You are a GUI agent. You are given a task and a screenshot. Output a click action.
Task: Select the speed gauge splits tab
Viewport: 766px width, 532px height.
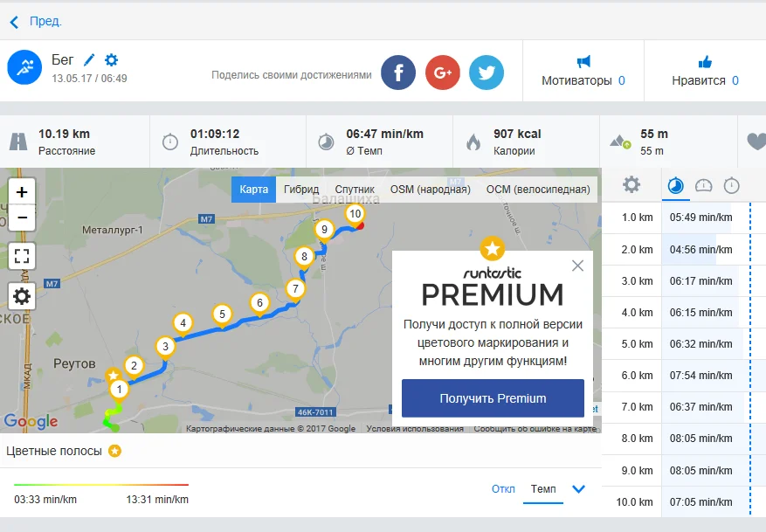[703, 186]
